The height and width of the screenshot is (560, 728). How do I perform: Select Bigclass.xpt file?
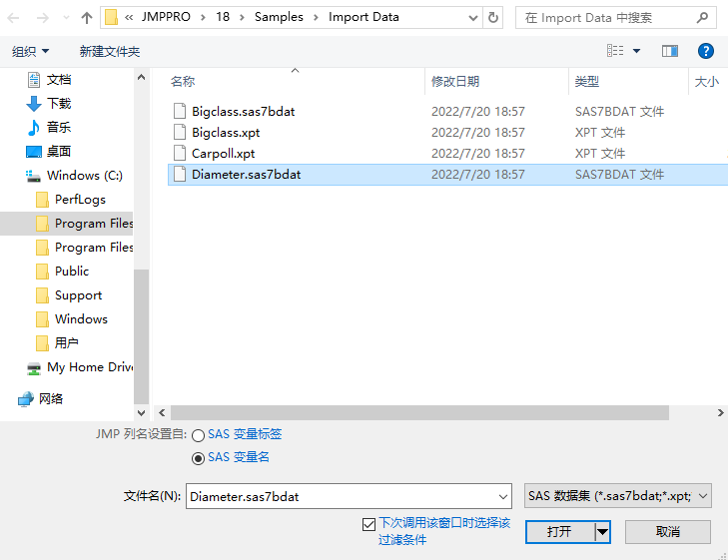pos(226,133)
